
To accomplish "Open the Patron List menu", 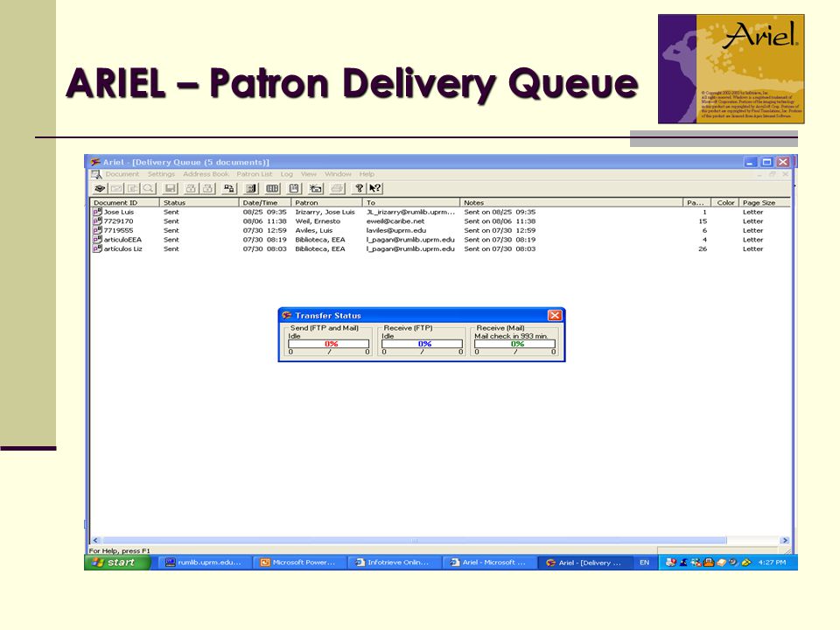I will tap(255, 174).
